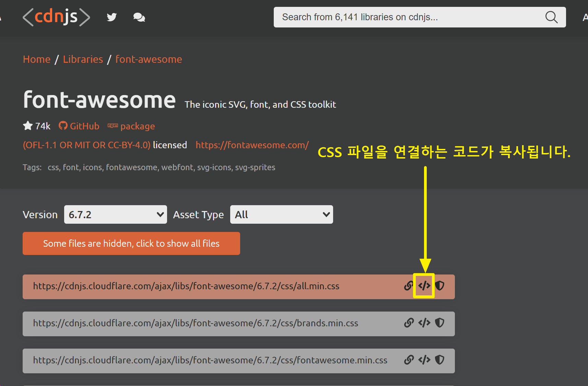588x386 pixels.
Task: Copy URL link icon for all.min.css
Action: coord(409,285)
